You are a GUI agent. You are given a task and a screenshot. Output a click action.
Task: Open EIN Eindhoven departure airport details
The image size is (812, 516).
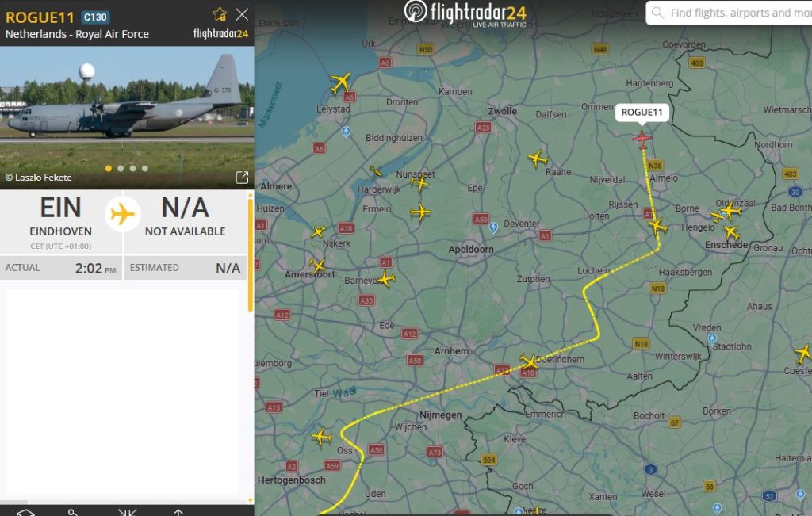tap(61, 216)
